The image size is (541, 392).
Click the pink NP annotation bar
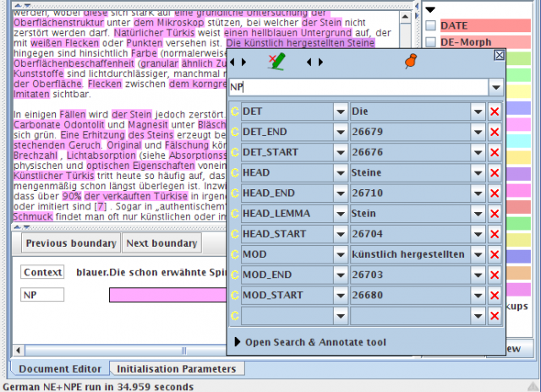[x=167, y=295]
